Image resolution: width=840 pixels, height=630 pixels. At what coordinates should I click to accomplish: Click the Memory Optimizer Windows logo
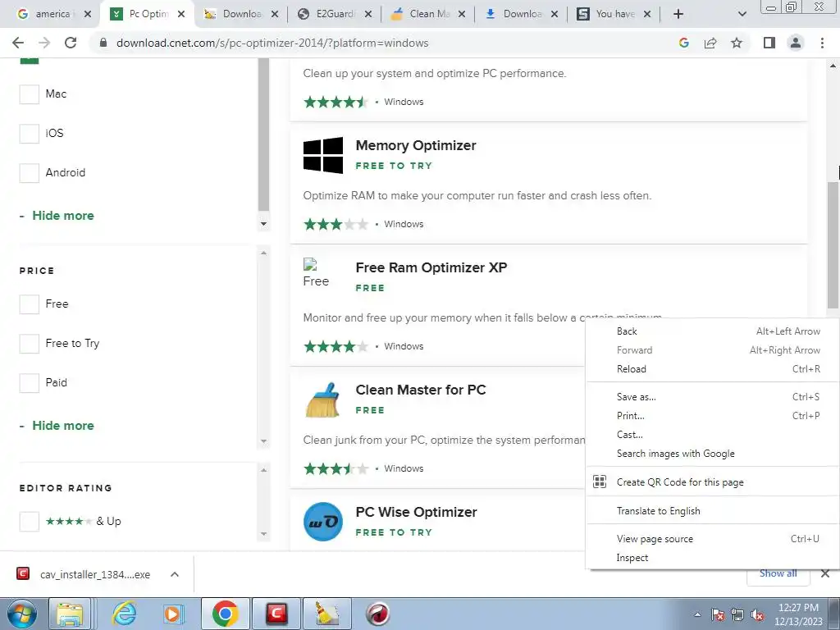click(323, 155)
